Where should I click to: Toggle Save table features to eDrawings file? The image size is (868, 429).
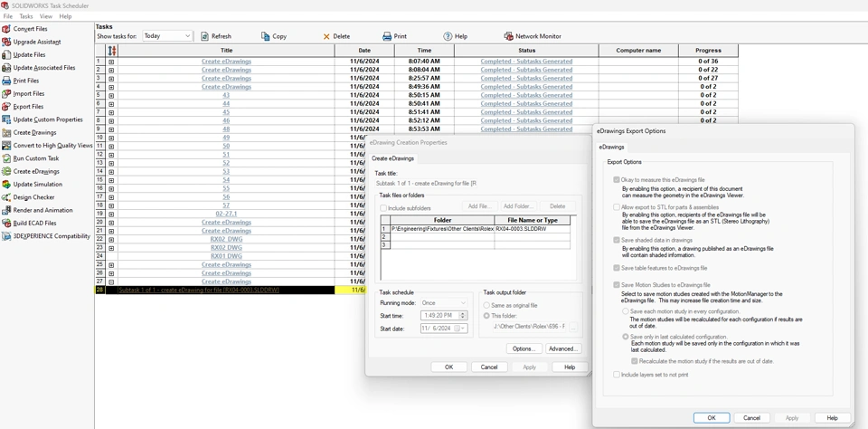pyautogui.click(x=616, y=268)
